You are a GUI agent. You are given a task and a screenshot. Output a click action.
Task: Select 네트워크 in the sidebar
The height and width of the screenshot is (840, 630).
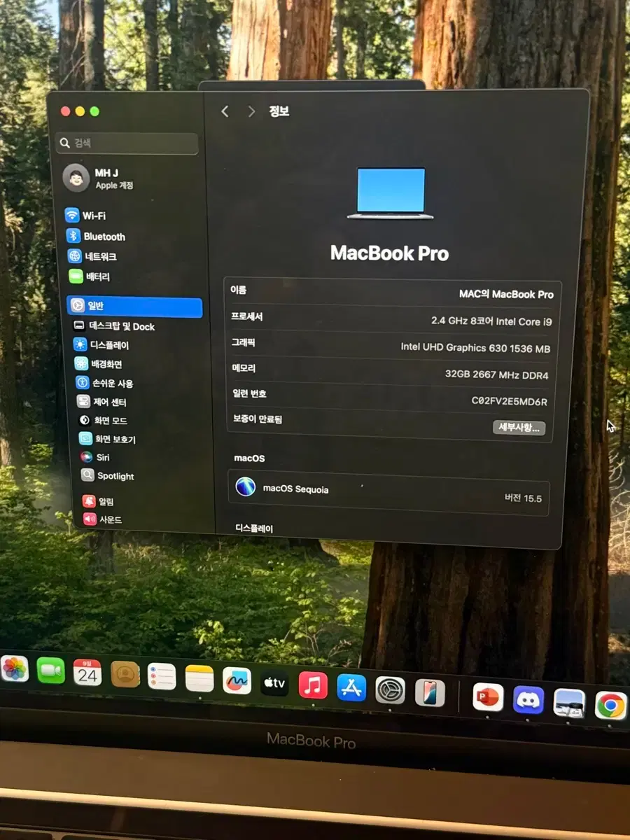[92, 256]
